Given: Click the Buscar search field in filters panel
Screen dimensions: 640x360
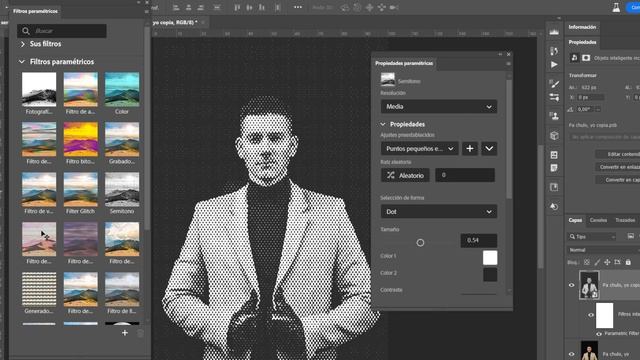Looking at the screenshot, I should [x=62, y=31].
